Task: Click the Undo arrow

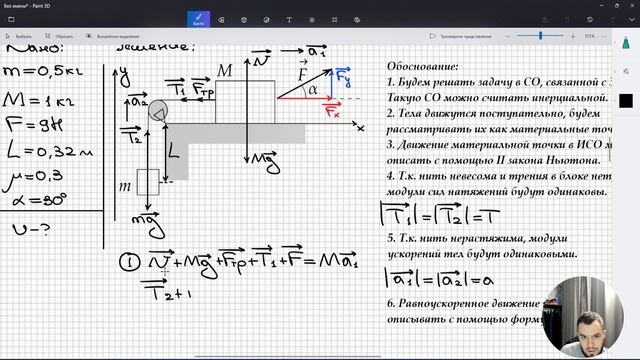Action: 567,20
